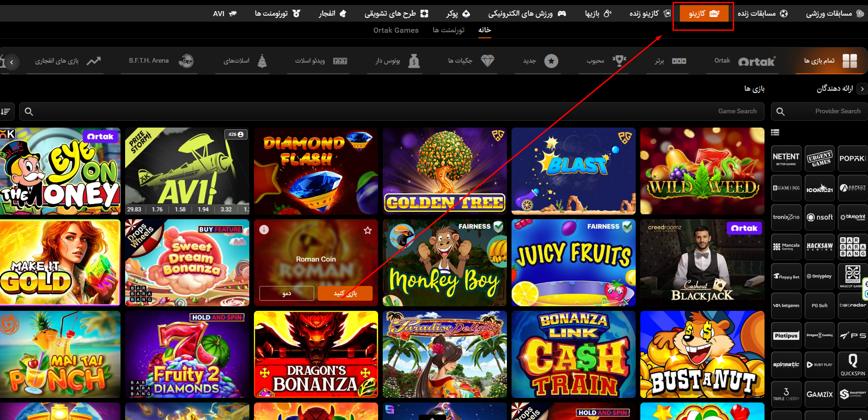Filter by nsoft provider logo
868x420 pixels.
pos(820,217)
